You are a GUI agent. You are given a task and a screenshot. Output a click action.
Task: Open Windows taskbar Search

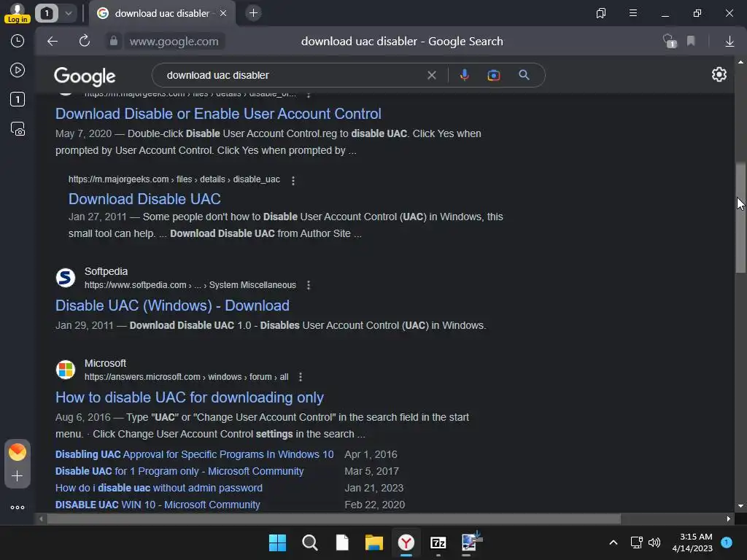pos(309,542)
